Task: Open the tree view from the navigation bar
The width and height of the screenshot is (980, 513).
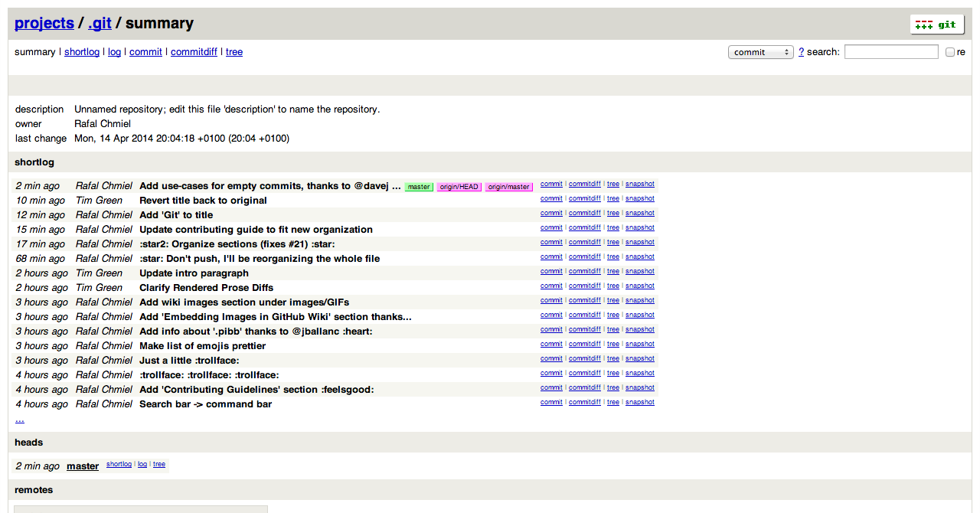Action: (234, 51)
